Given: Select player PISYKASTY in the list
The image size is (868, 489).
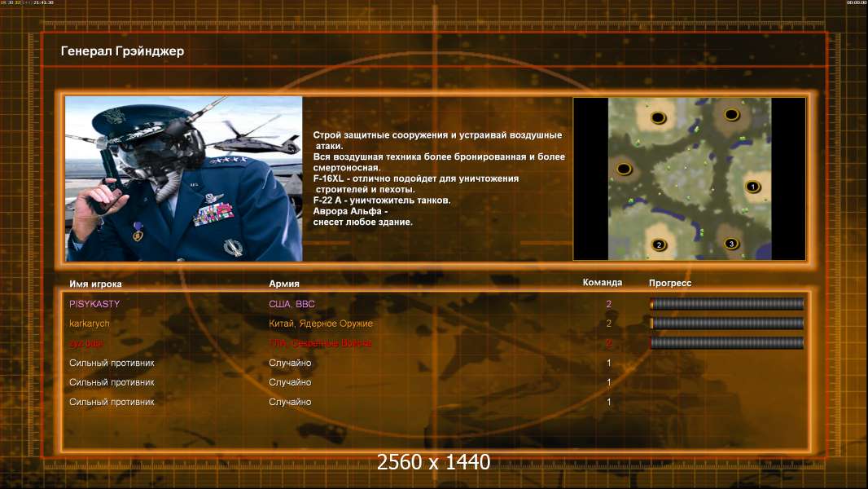Looking at the screenshot, I should point(94,304).
